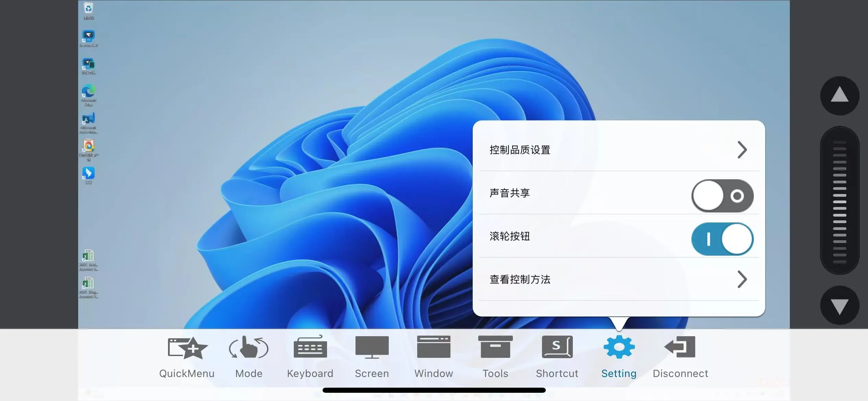The width and height of the screenshot is (868, 401).
Task: Show the Keyboard from the toolbar
Action: (310, 357)
